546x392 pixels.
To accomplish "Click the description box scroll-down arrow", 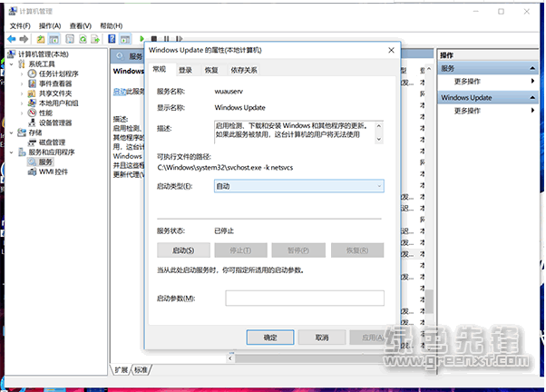I will [379, 139].
